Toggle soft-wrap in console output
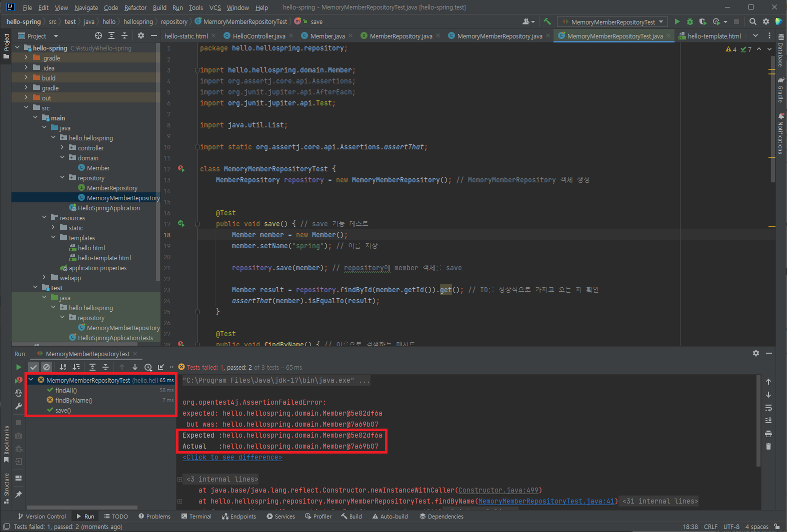The width and height of the screenshot is (787, 532). click(768, 408)
